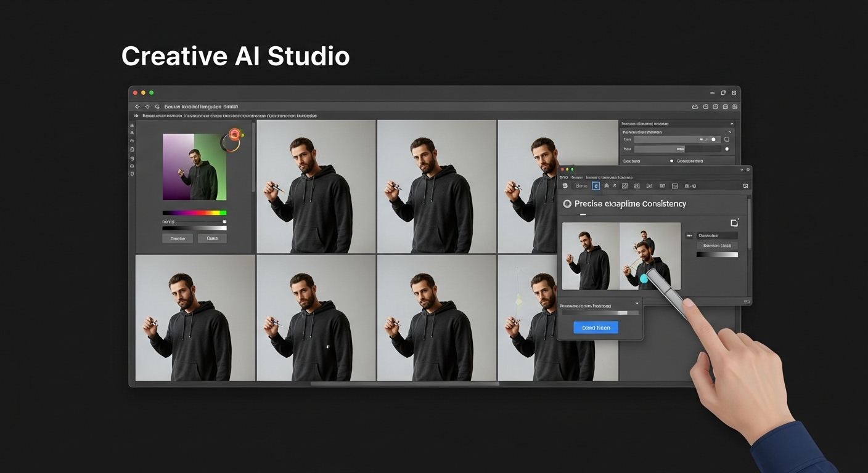The width and height of the screenshot is (868, 473).
Task: Click the camera icon in the left sidebar
Action: coord(132,166)
